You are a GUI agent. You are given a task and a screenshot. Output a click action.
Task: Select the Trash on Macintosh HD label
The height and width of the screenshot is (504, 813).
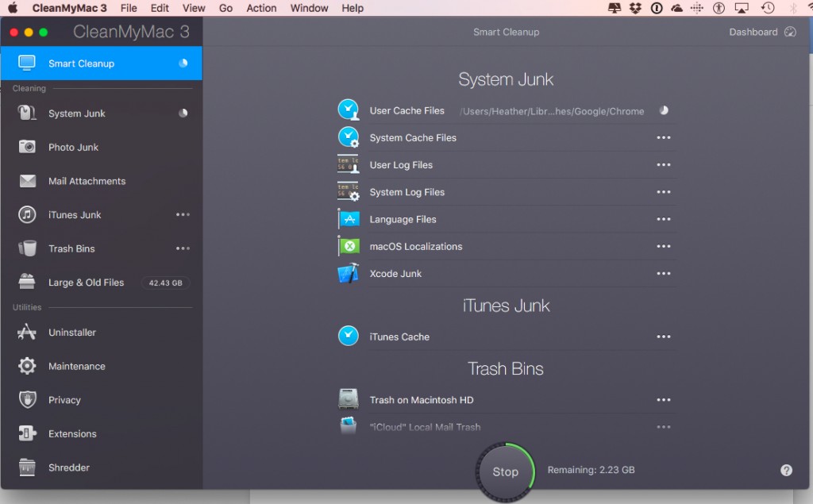[422, 400]
